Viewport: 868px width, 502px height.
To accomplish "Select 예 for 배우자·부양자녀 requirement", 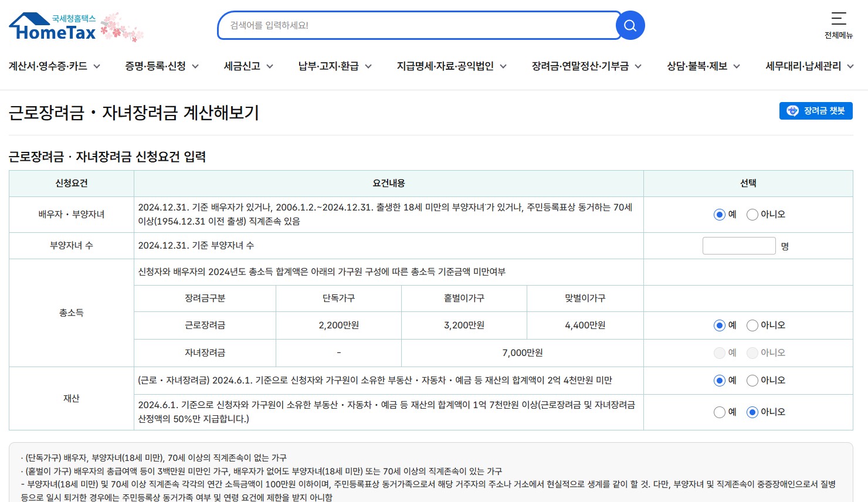I will (719, 214).
